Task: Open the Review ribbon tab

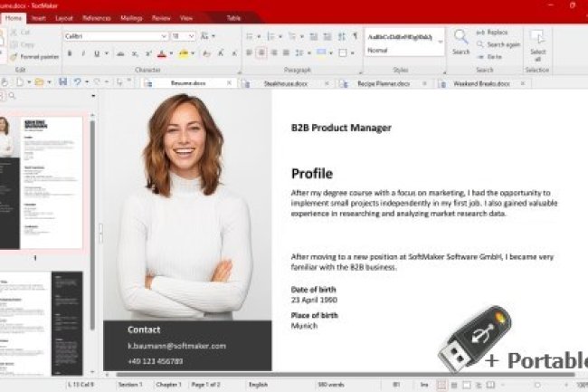Action: 161,18
